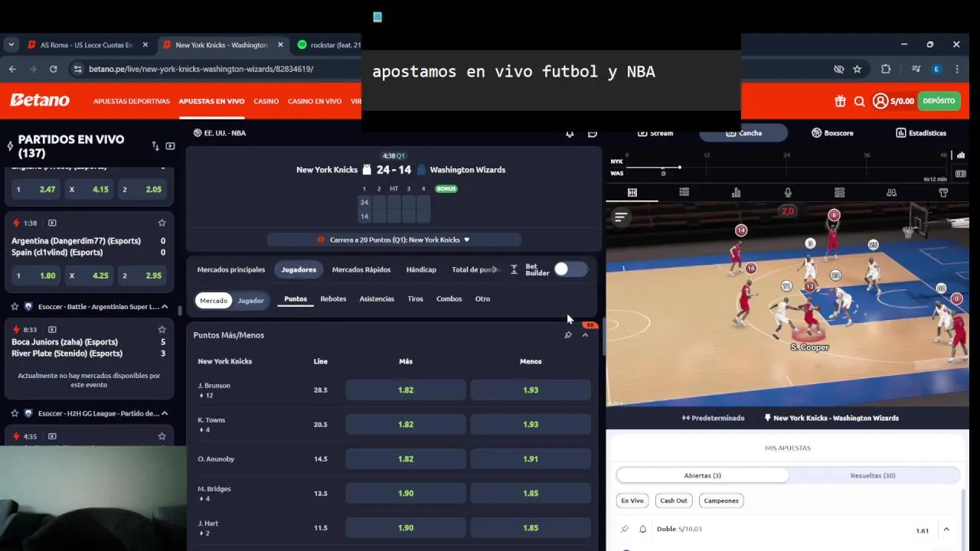
Task: Select the Jugador view option
Action: (250, 301)
